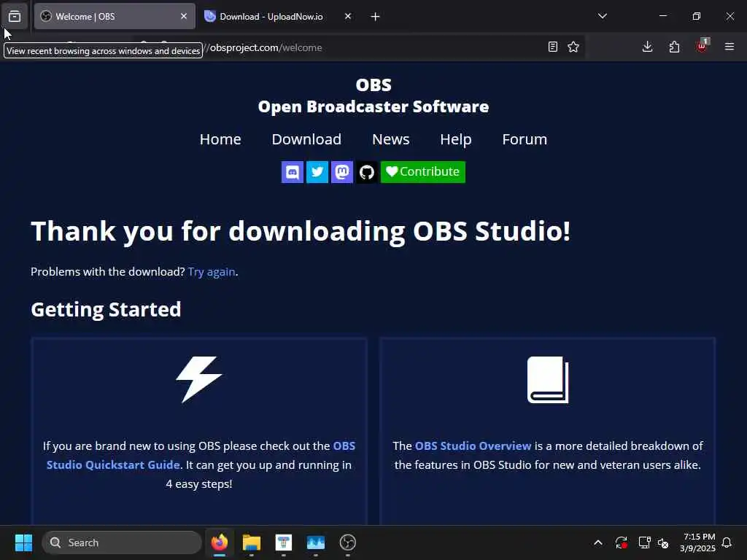Open Firefox from the taskbar
This screenshot has width=747, height=560.
click(x=220, y=542)
